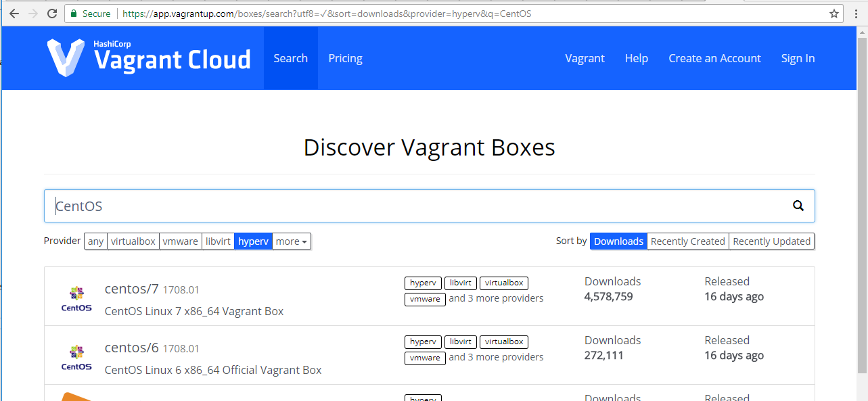Click the browser back arrow

14,14
